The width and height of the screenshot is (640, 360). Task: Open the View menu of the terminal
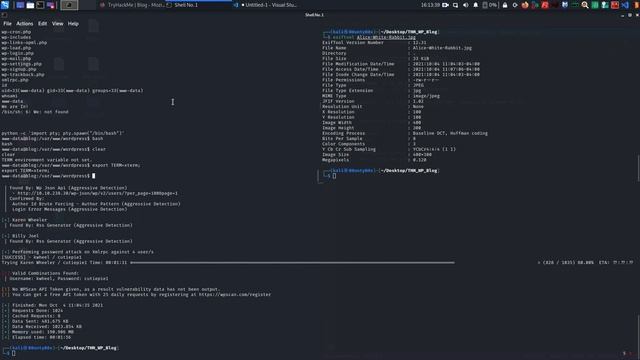pyautogui.click(x=58, y=24)
